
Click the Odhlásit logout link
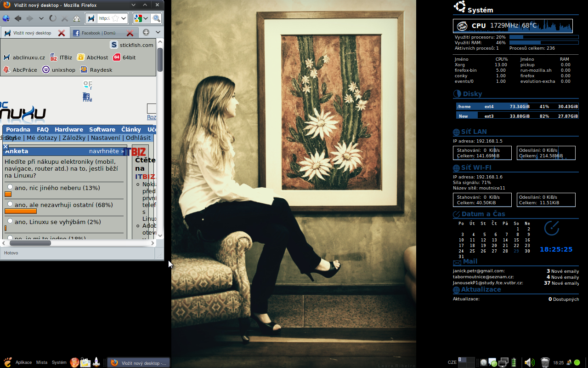pyautogui.click(x=138, y=138)
